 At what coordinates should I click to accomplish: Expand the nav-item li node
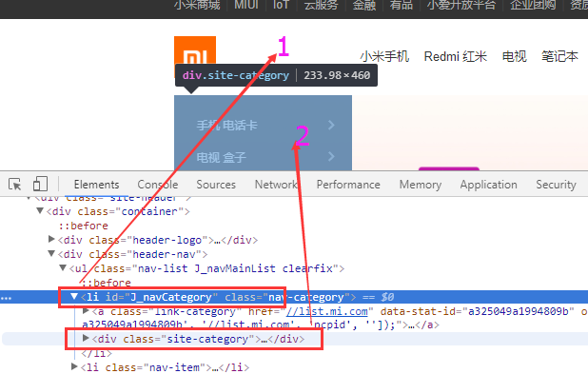coord(74,366)
